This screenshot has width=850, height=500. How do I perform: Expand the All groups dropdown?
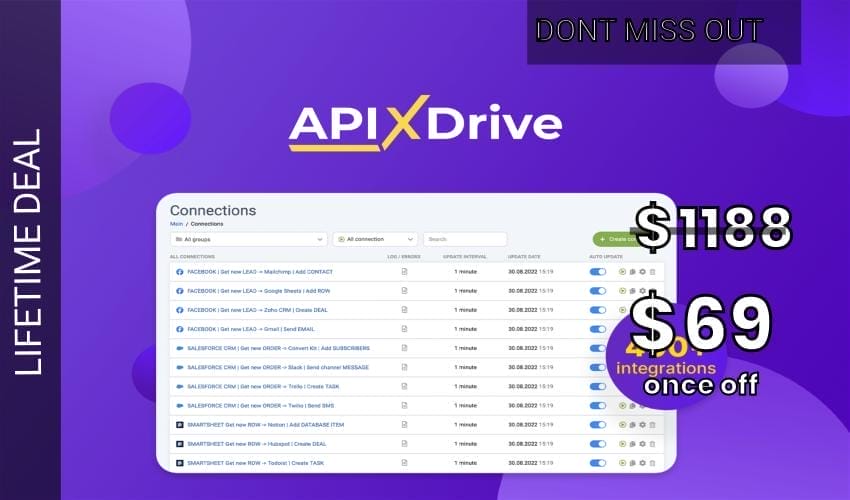[248, 240]
